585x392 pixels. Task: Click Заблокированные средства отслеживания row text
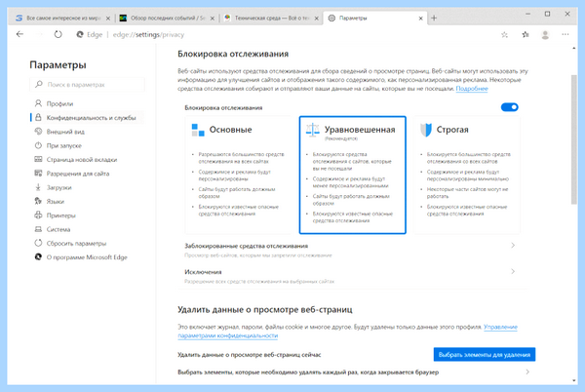(x=247, y=246)
